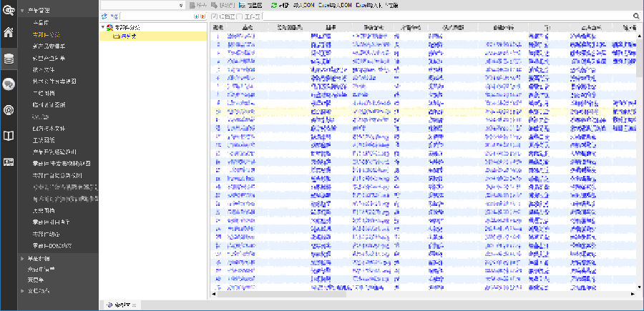Open the book icon in the sidebar
The width and height of the screenshot is (644, 311).
[x=9, y=135]
